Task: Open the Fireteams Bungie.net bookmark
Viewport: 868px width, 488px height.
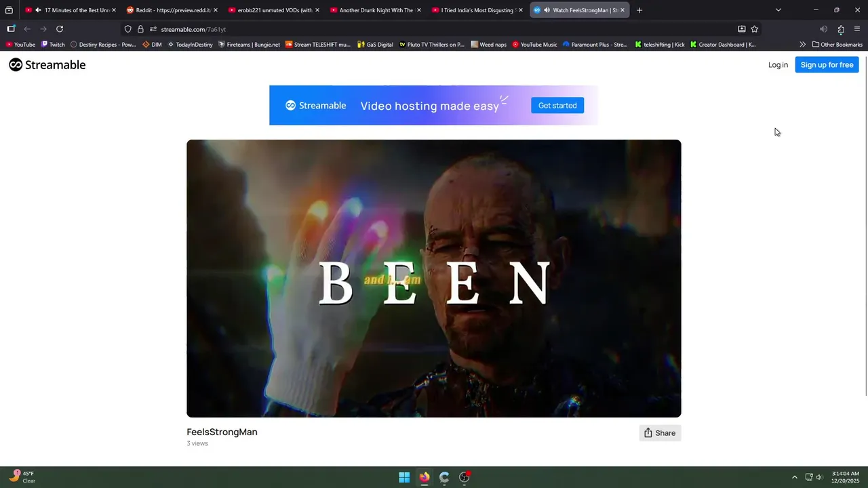Action: [x=249, y=45]
